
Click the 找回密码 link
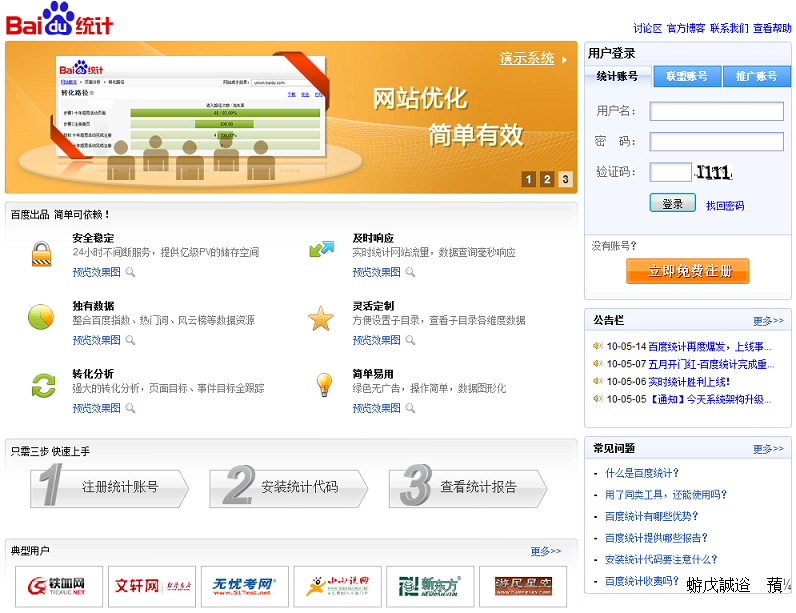point(725,206)
